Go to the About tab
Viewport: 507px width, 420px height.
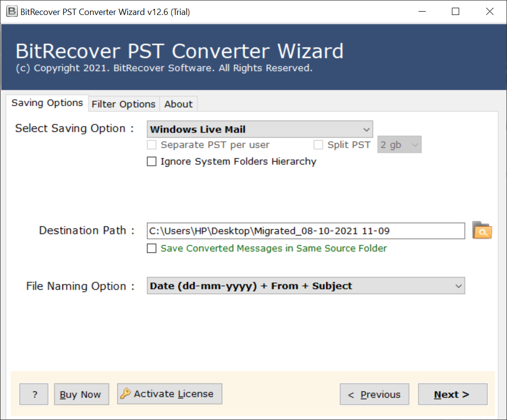point(178,104)
